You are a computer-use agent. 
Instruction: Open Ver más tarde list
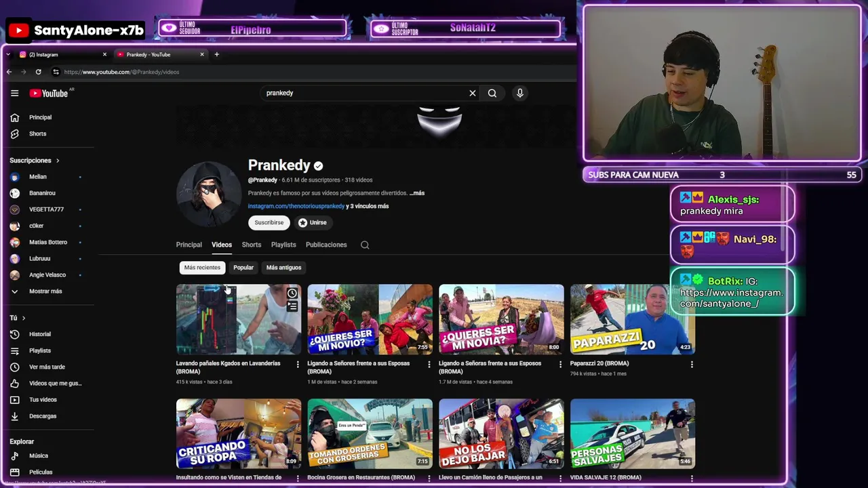(x=47, y=367)
